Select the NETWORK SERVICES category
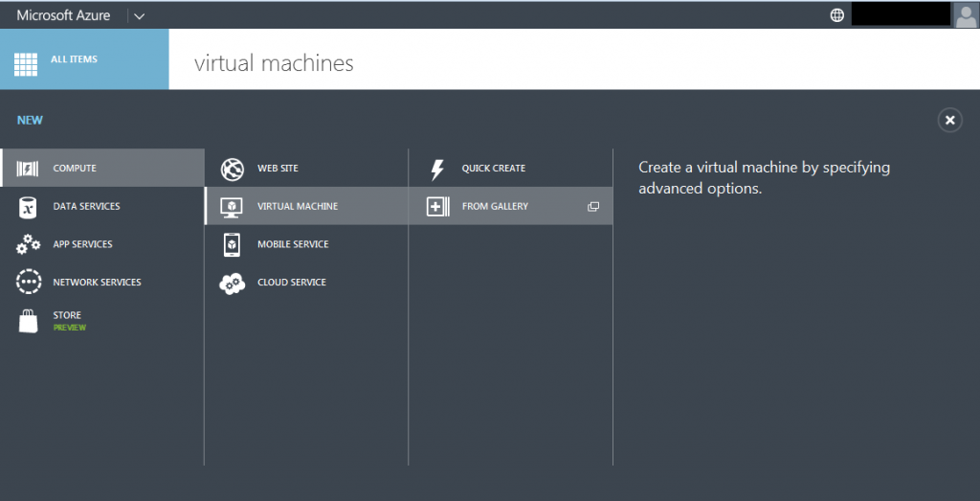This screenshot has width=980, height=501. [102, 282]
